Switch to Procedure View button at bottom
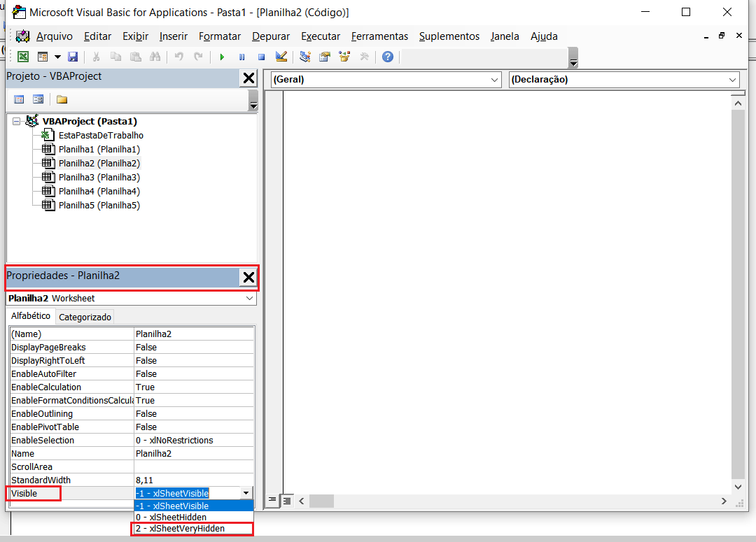This screenshot has height=542, width=756. point(273,501)
